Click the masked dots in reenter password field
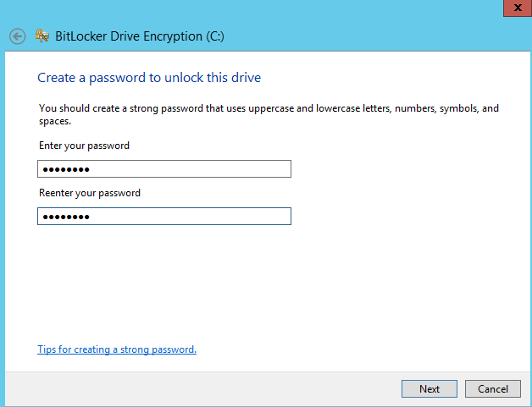Screen dimensions: 532x407 66,217
